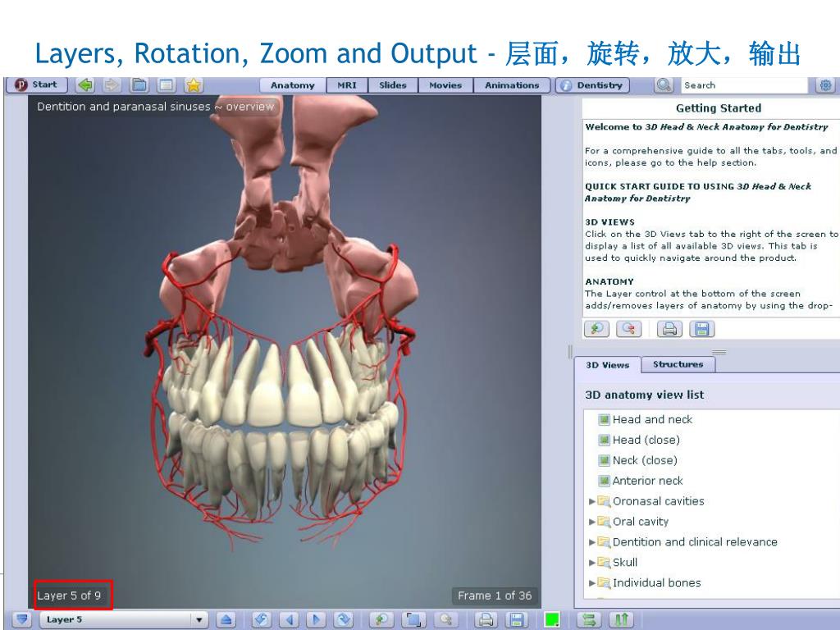The width and height of the screenshot is (840, 630).
Task: Click the Start button
Action: (x=37, y=84)
